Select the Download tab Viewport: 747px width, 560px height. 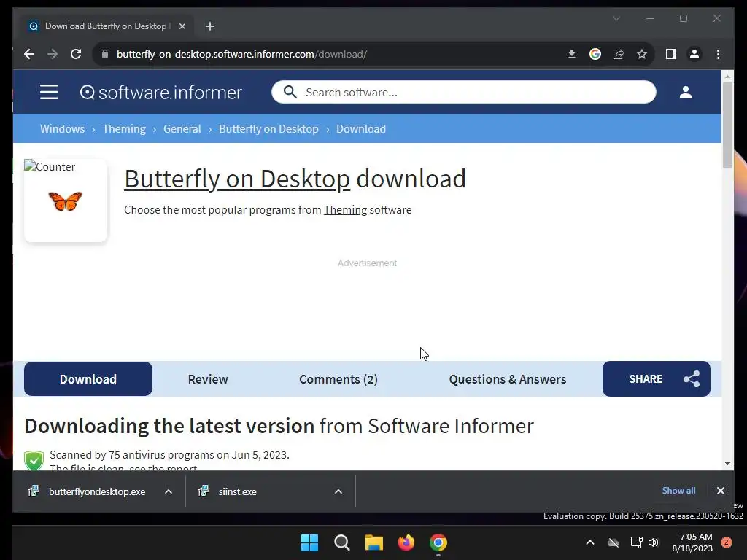(x=88, y=379)
